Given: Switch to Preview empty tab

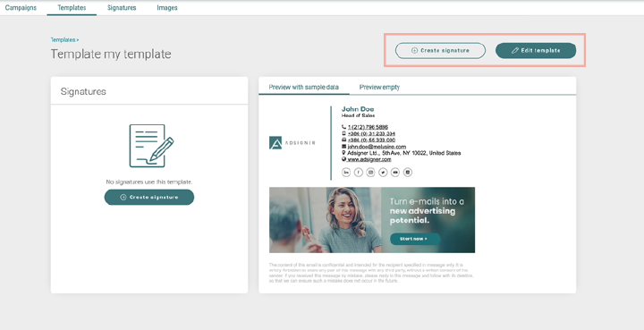Looking at the screenshot, I should pos(379,87).
